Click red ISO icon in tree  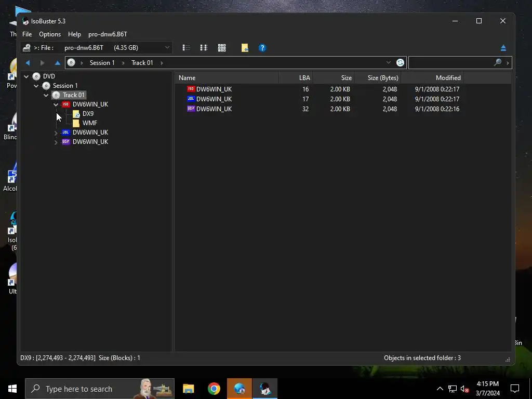click(66, 104)
